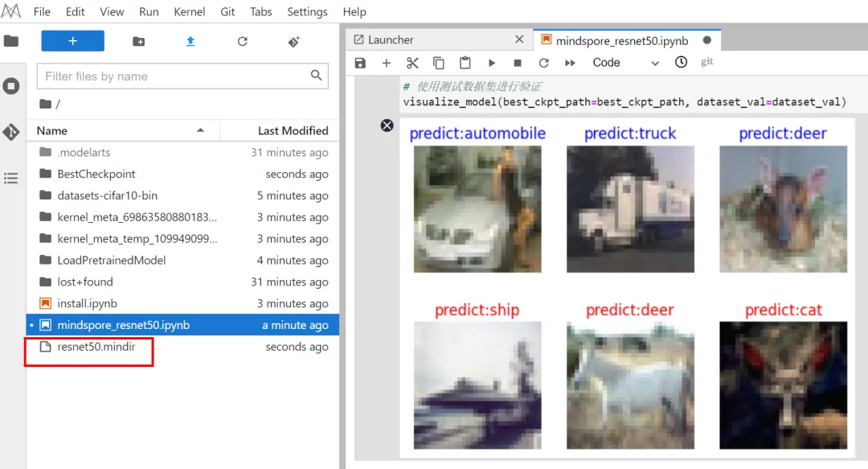The image size is (868, 469).
Task: Open the cell type Code dropdown
Action: pyautogui.click(x=625, y=63)
